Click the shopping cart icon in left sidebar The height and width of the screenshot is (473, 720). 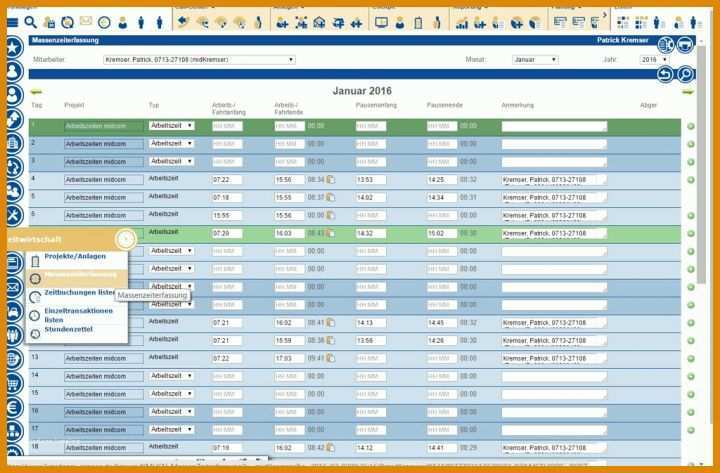point(14,383)
